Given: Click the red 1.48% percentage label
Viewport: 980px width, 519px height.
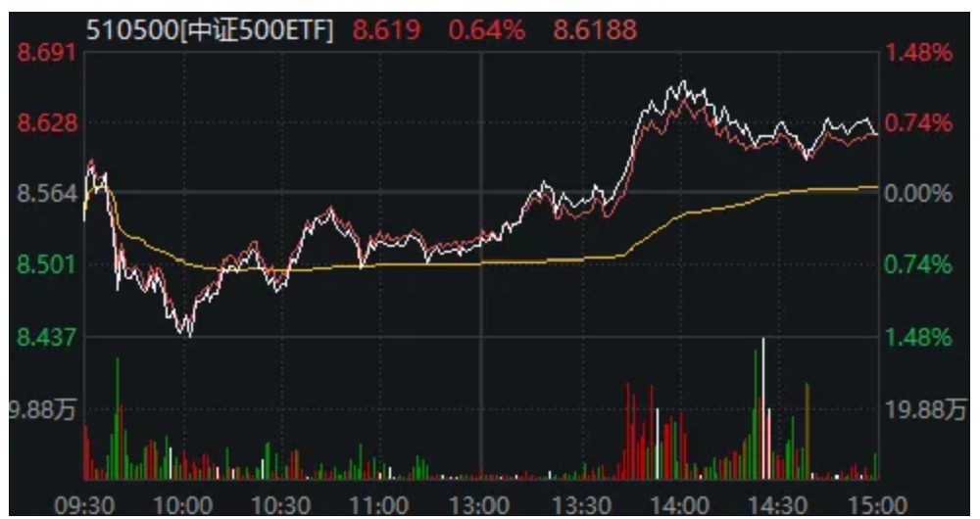Looking at the screenshot, I should (x=918, y=53).
